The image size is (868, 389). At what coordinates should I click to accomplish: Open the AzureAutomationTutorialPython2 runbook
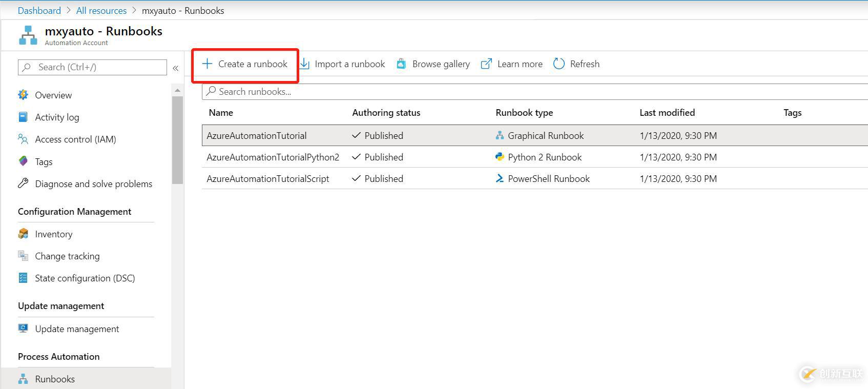pos(273,157)
